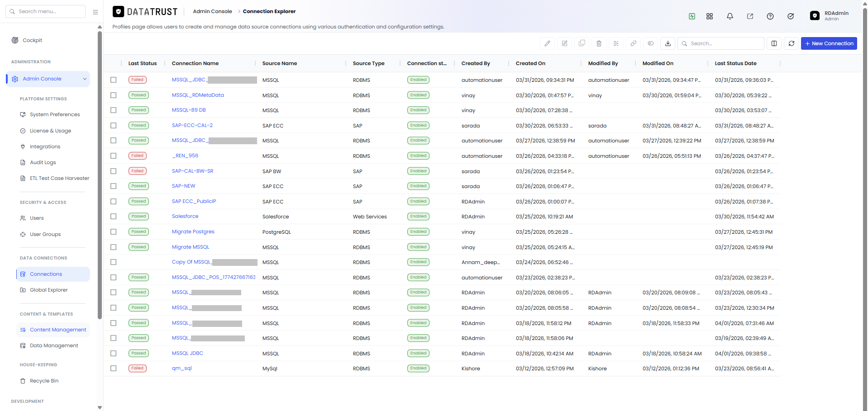The height and width of the screenshot is (411, 868).
Task: Open System Preferences in sidebar
Action: [x=55, y=114]
